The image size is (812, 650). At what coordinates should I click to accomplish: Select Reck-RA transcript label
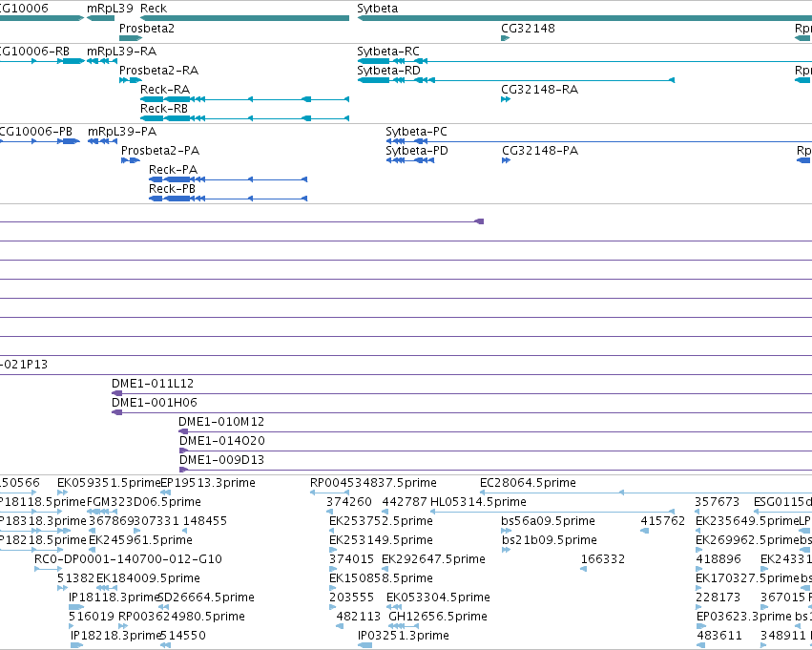(x=165, y=89)
